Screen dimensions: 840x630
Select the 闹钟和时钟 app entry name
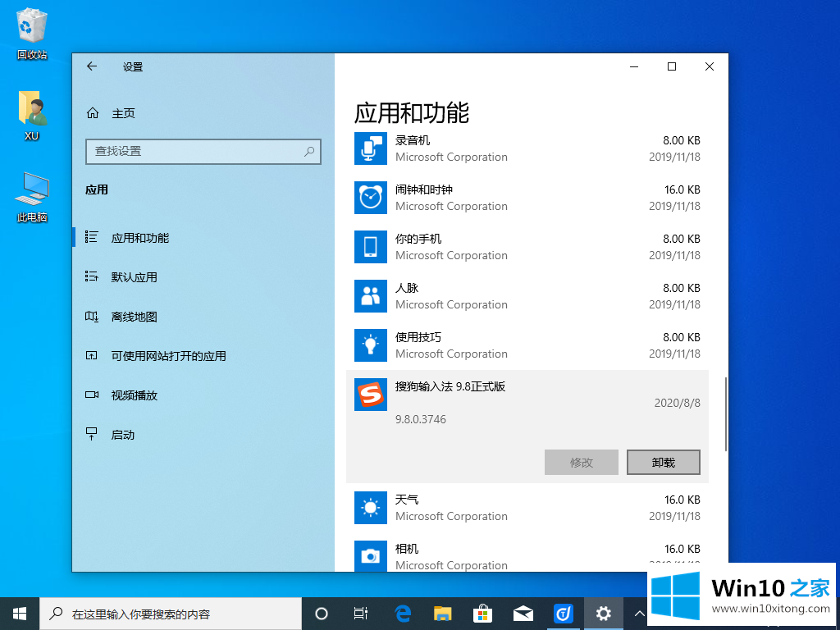pos(424,189)
